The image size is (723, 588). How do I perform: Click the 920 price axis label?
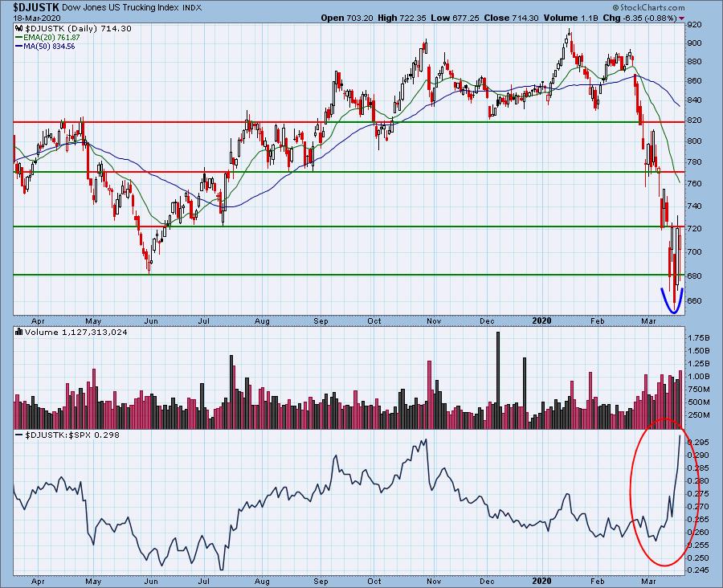click(x=694, y=25)
